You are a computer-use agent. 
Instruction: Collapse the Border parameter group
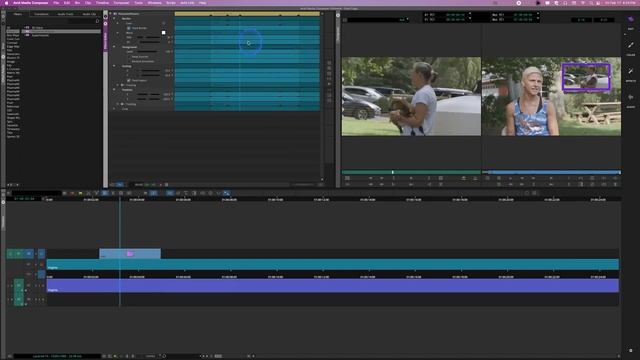114,18
